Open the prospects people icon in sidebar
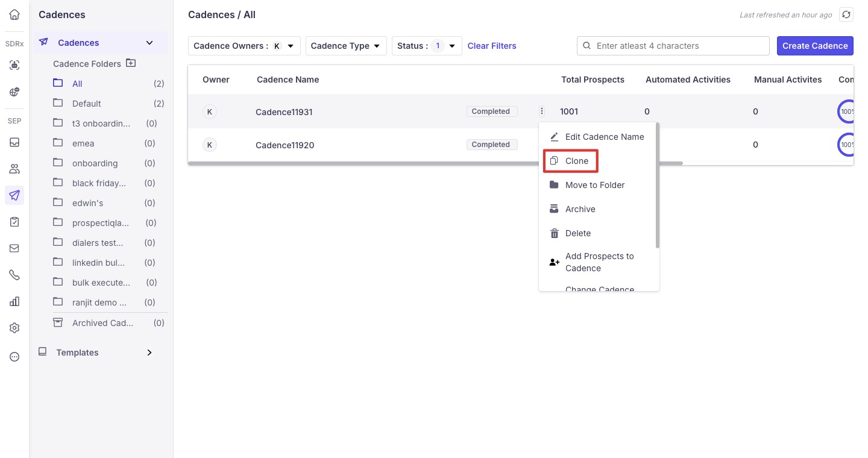 14,169
